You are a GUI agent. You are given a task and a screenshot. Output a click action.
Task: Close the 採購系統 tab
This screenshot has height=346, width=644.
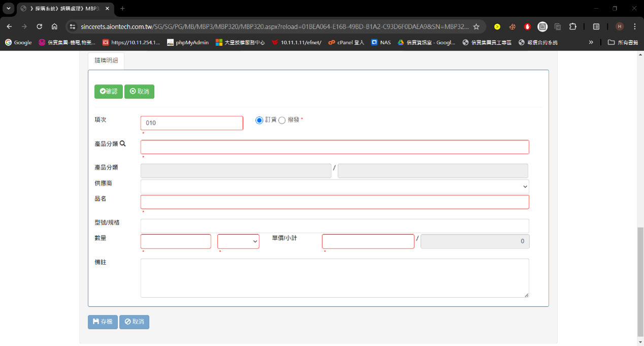pos(107,9)
